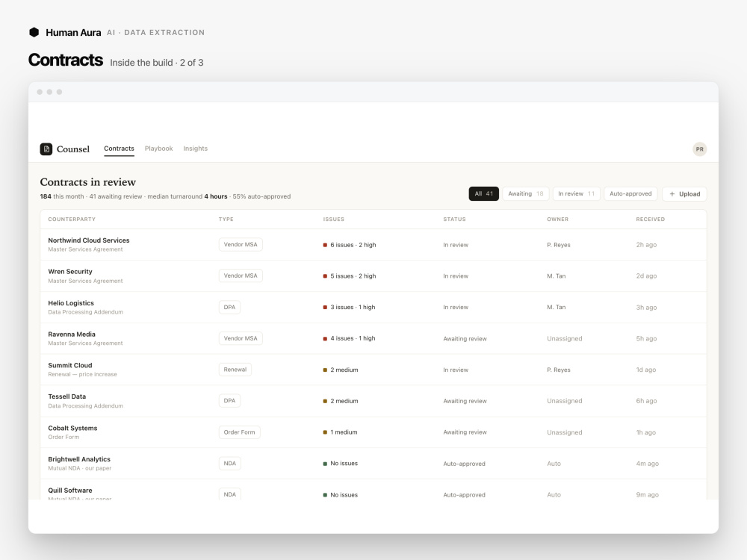Open Brightwell Analytics NDA

373,464
